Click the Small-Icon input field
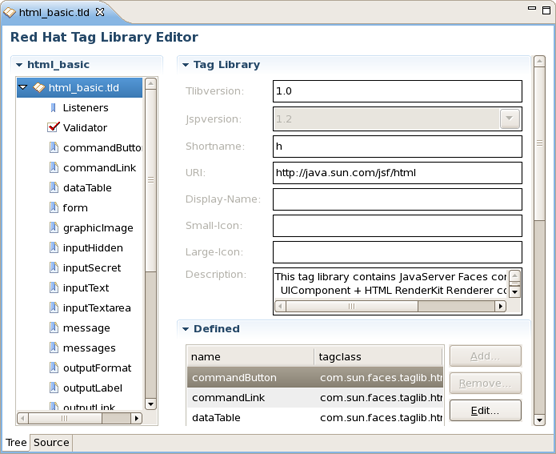 click(397, 226)
